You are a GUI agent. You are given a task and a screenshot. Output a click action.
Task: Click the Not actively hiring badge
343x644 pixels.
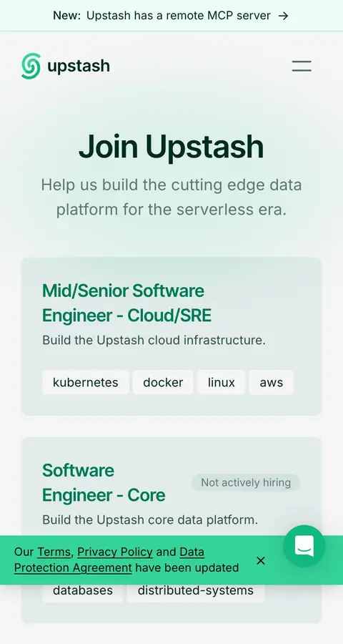click(246, 482)
